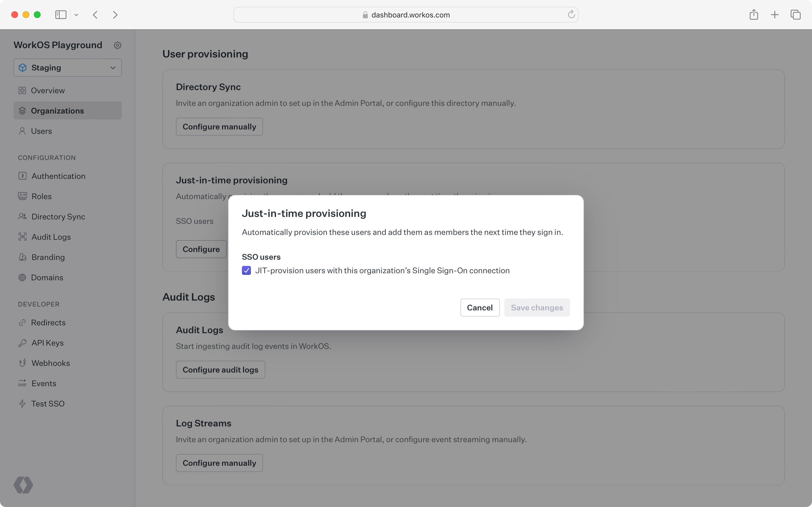Open the Staging environment dropdown
812x507 pixels.
coord(67,67)
